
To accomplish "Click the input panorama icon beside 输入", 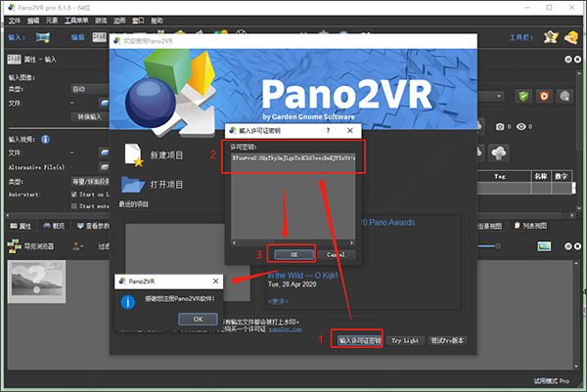I will [42, 37].
